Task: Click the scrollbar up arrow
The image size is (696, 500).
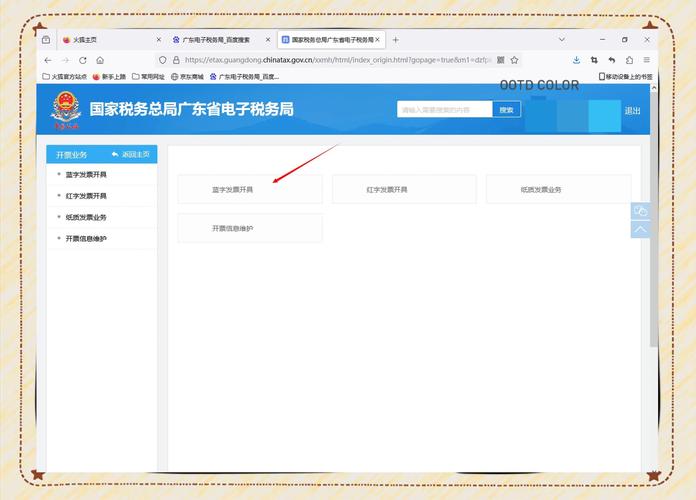Action: (654, 88)
